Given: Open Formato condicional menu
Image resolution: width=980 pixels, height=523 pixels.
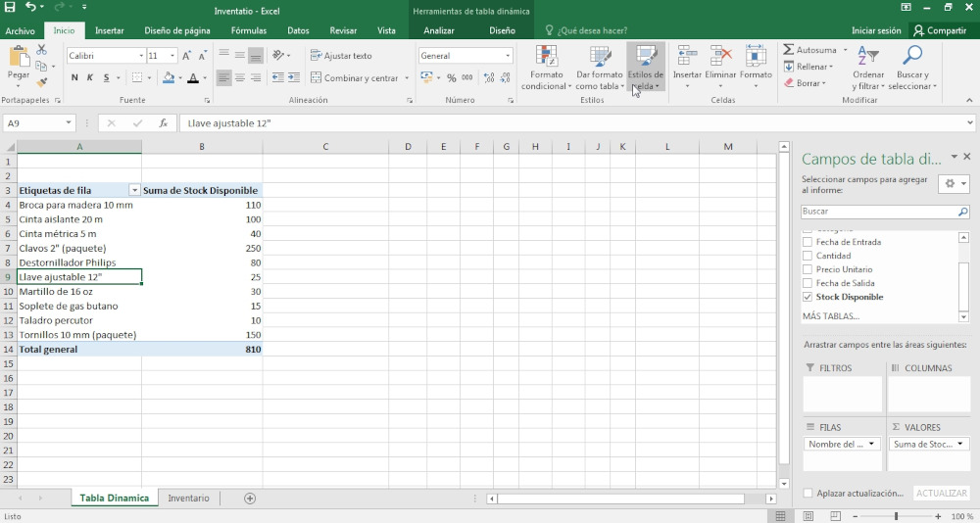Looking at the screenshot, I should point(546,68).
